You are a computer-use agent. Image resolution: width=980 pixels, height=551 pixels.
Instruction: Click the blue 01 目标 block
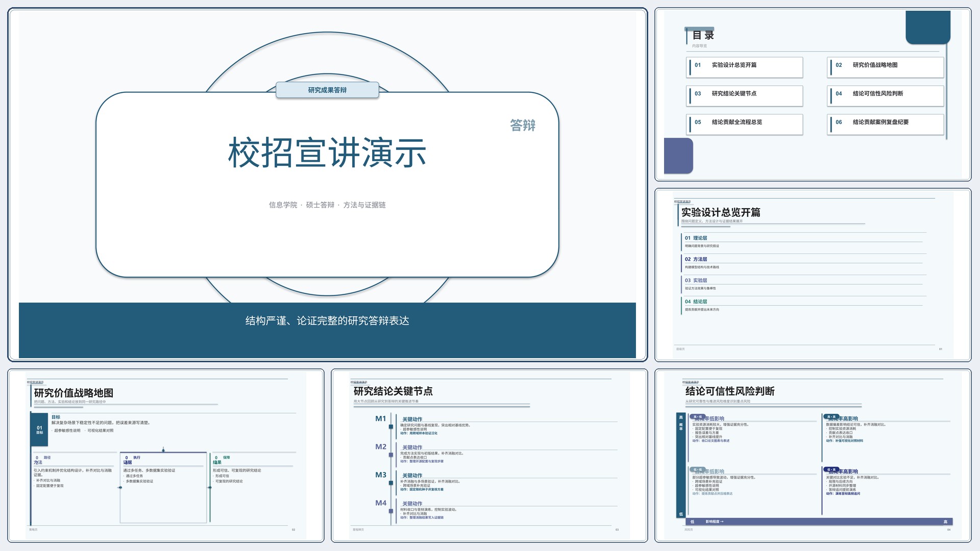click(x=39, y=430)
